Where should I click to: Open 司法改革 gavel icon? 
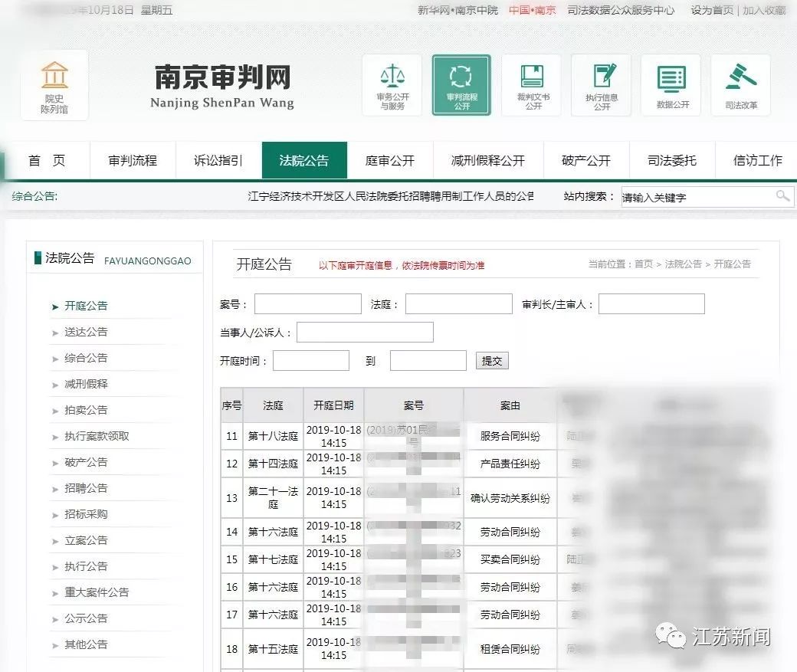point(740,85)
